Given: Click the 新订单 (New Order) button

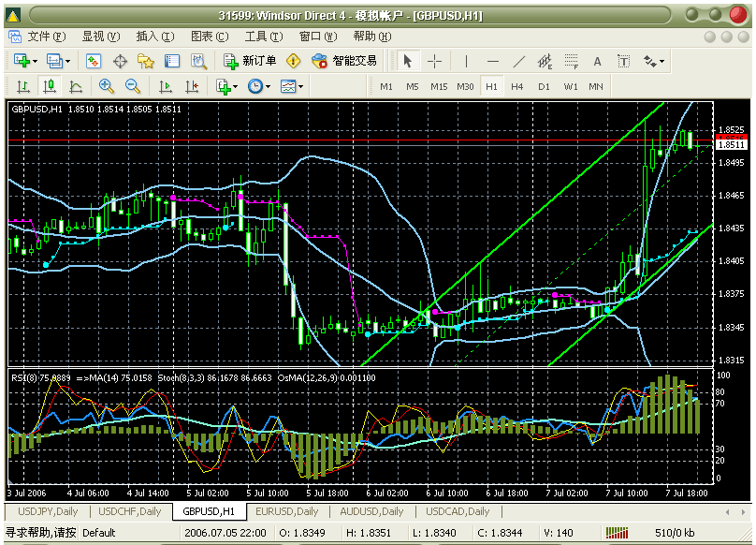Looking at the screenshot, I should point(250,61).
